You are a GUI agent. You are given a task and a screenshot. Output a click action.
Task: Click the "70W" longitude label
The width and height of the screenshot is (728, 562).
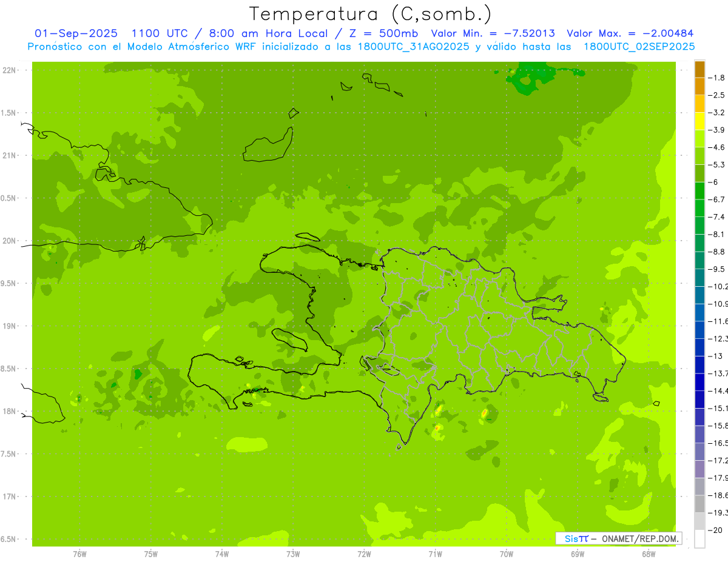507,554
